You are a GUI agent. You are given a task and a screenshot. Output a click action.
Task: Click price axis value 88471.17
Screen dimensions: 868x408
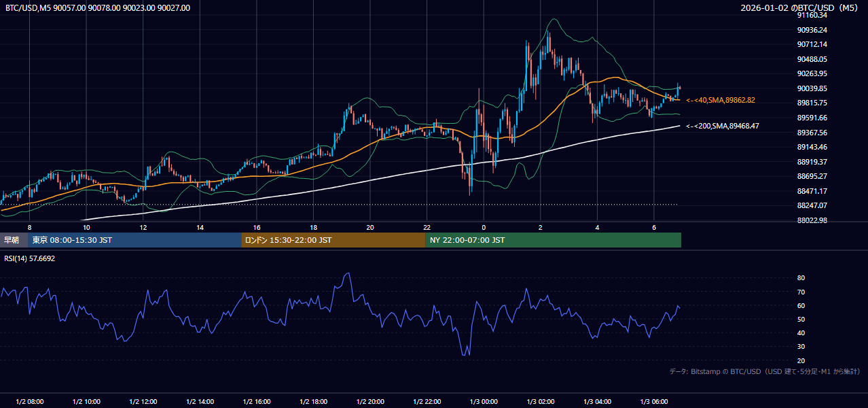click(x=812, y=191)
